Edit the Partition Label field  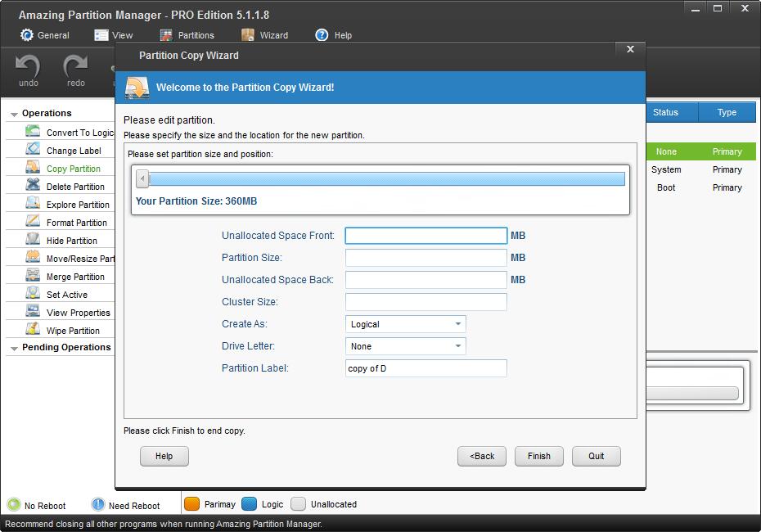(x=426, y=368)
